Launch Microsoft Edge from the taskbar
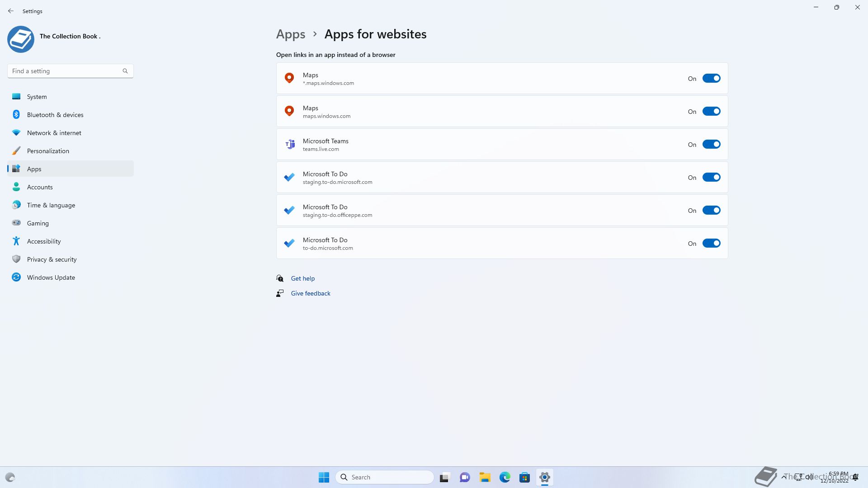 [x=505, y=477]
